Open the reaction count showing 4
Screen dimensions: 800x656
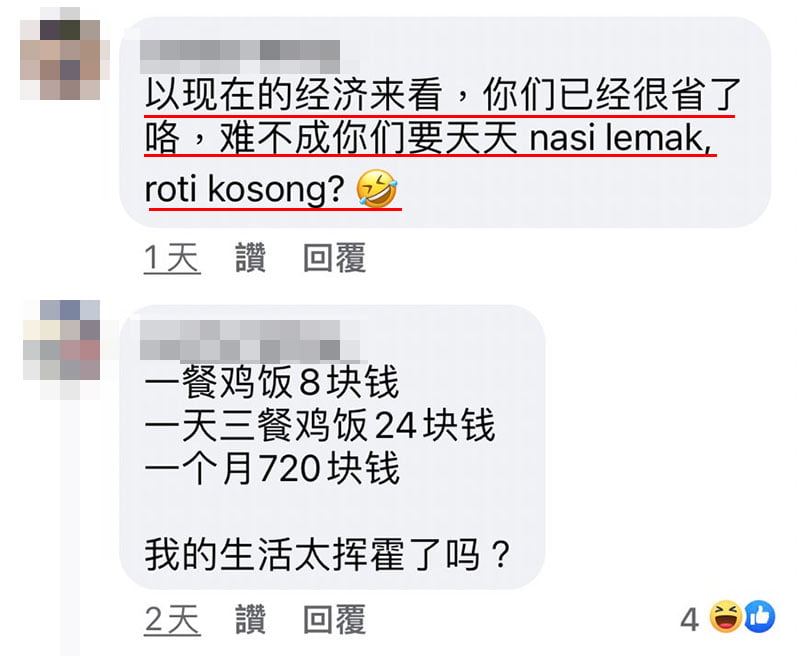tap(689, 619)
